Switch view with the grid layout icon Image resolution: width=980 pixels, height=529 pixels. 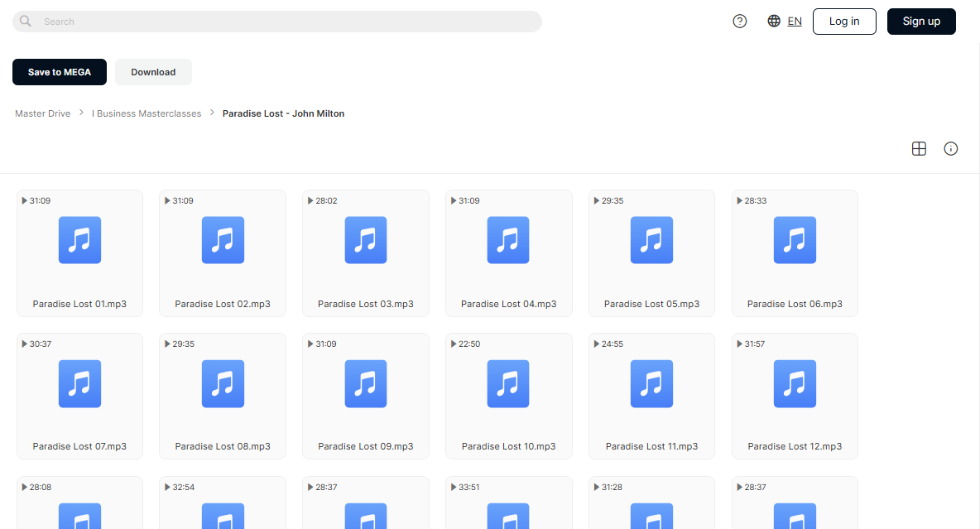click(919, 149)
